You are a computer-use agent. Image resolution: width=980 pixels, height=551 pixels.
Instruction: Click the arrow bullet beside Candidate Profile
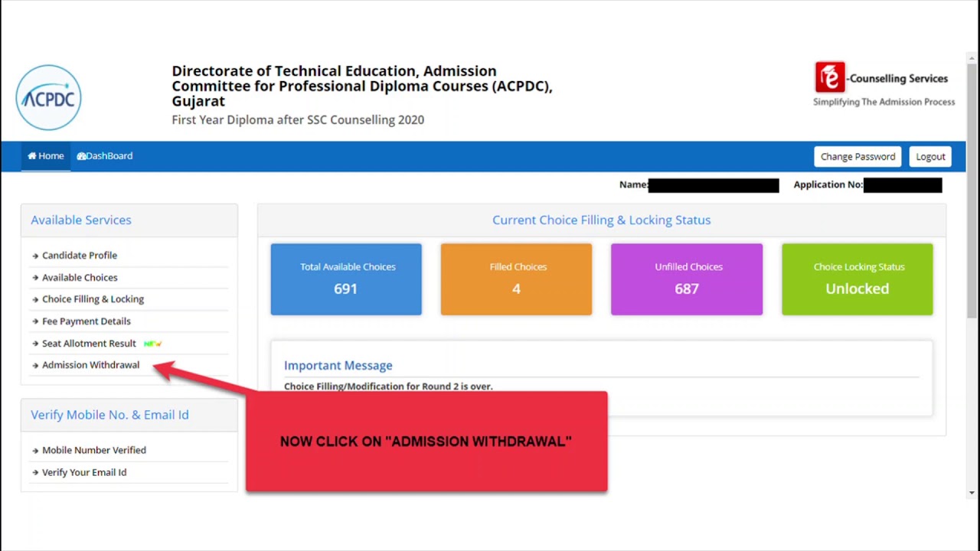[35, 256]
